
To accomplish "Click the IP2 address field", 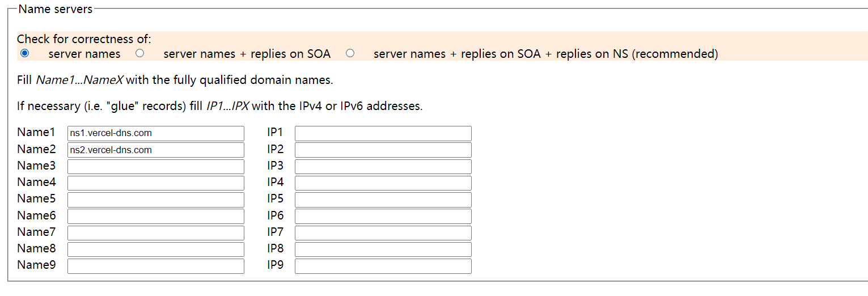I will click(x=383, y=150).
